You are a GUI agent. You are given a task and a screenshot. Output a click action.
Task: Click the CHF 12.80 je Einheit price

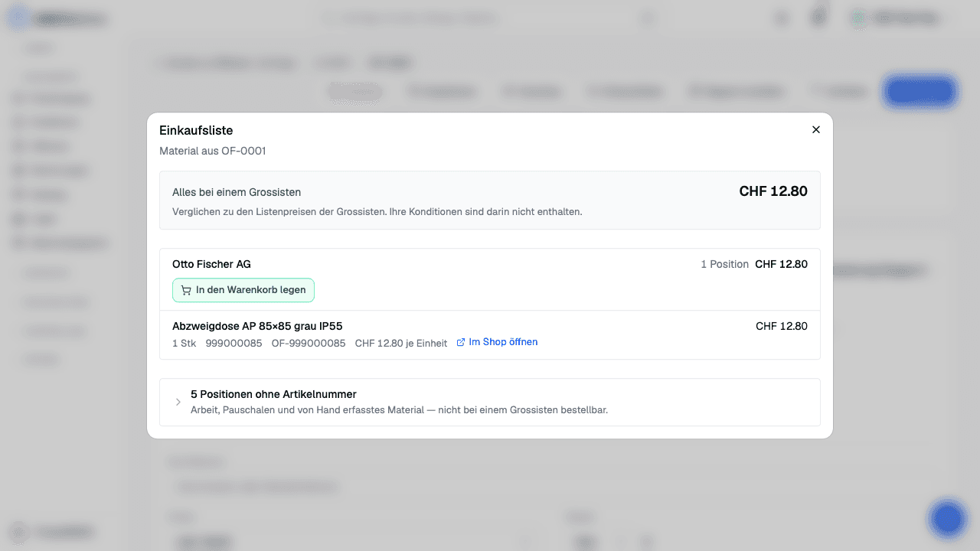click(401, 344)
